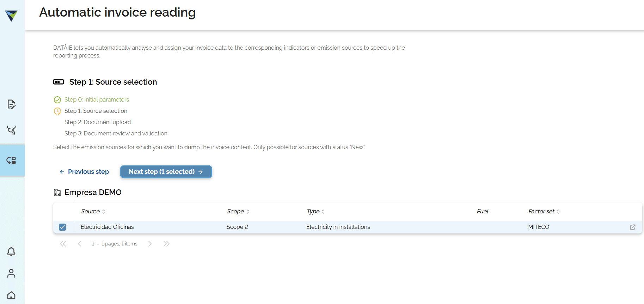Select Step 1: Source selection in list
644x304 pixels.
96,111
